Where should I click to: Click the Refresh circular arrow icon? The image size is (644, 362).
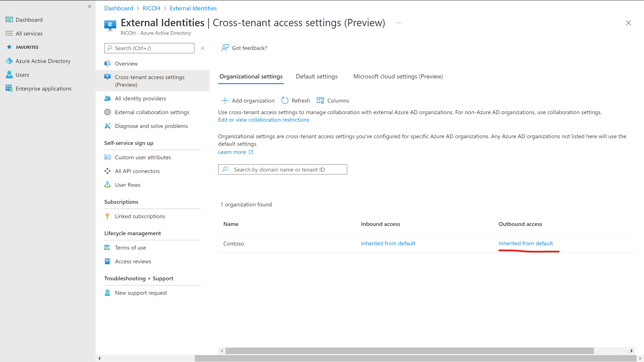[285, 101]
